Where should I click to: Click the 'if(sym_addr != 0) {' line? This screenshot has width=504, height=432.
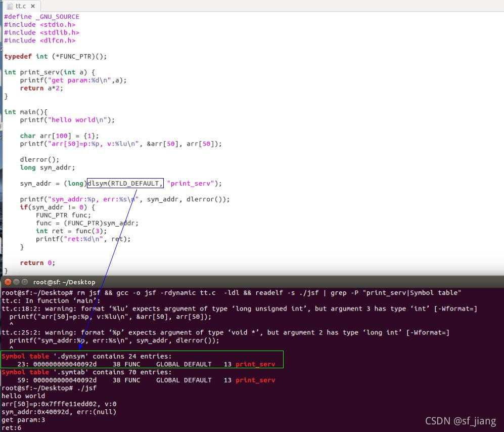[58, 207]
